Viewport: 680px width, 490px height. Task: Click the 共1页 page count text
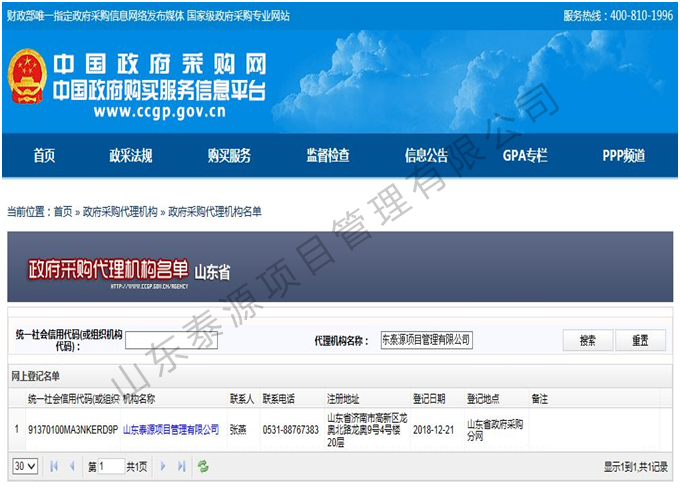137,467
